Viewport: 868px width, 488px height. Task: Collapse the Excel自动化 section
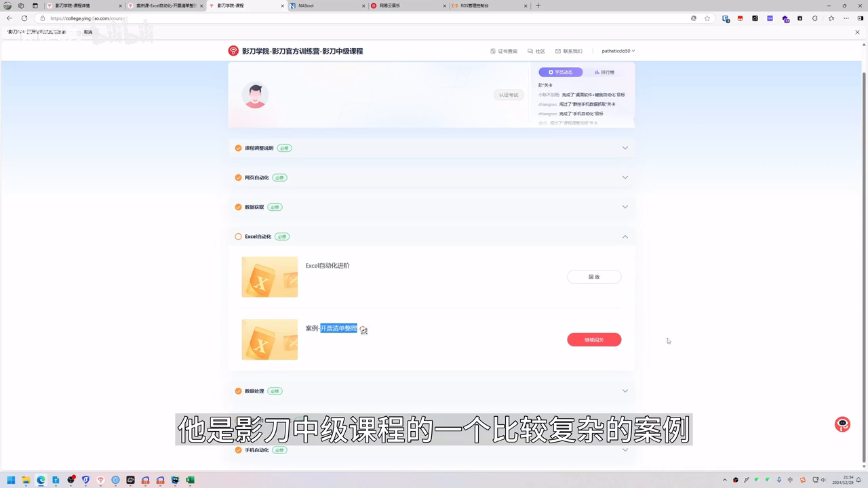pos(625,237)
